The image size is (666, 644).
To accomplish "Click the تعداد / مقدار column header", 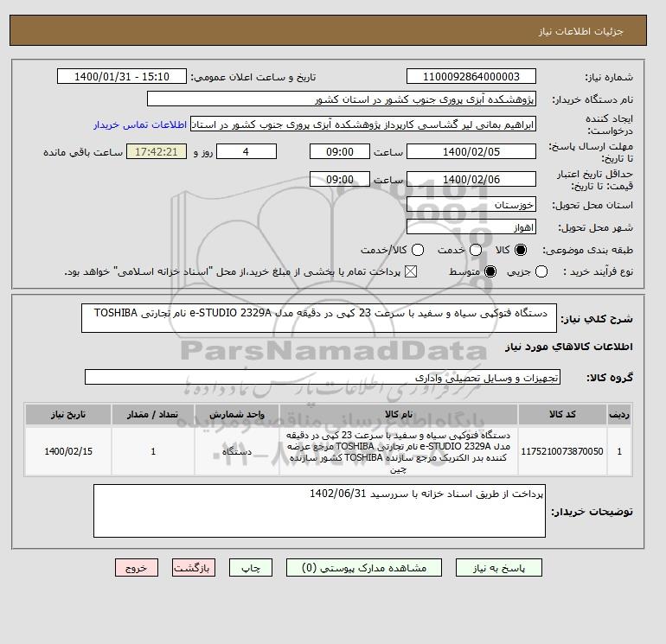I will tap(153, 414).
